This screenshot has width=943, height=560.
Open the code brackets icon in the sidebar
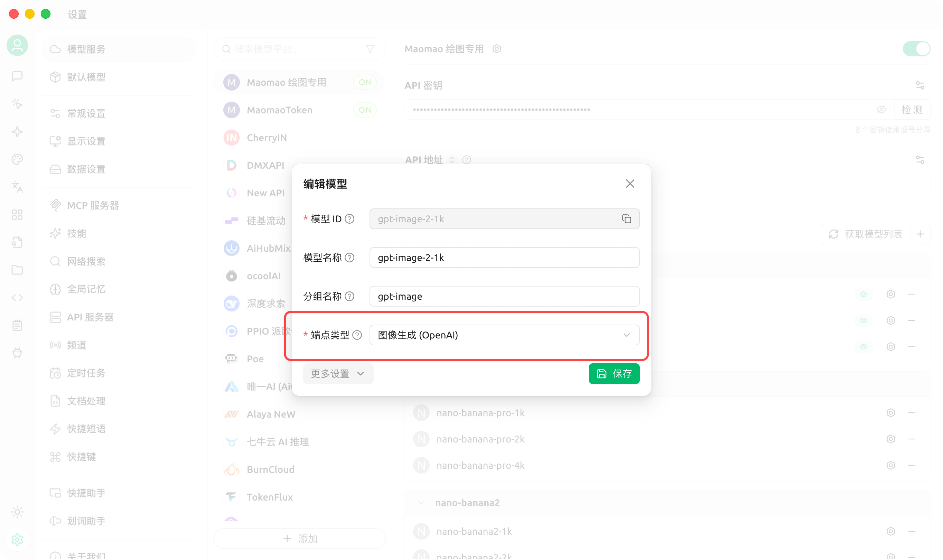click(x=17, y=298)
